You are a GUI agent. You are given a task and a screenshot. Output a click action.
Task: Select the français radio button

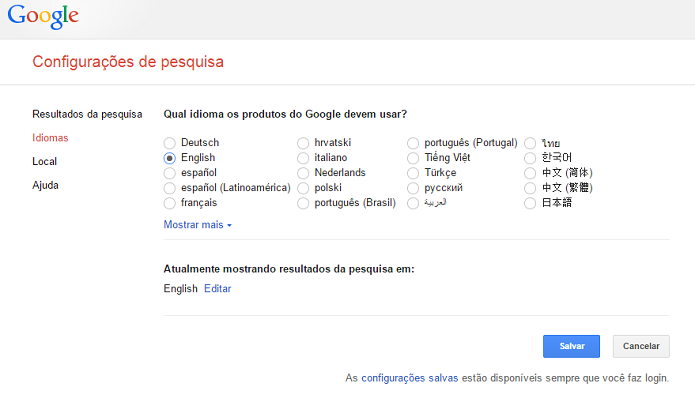click(170, 203)
